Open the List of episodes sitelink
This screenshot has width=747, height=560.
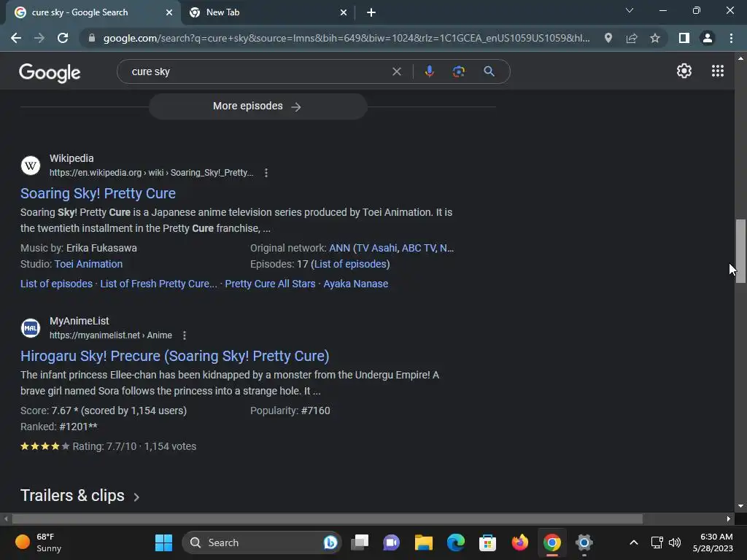56,284
